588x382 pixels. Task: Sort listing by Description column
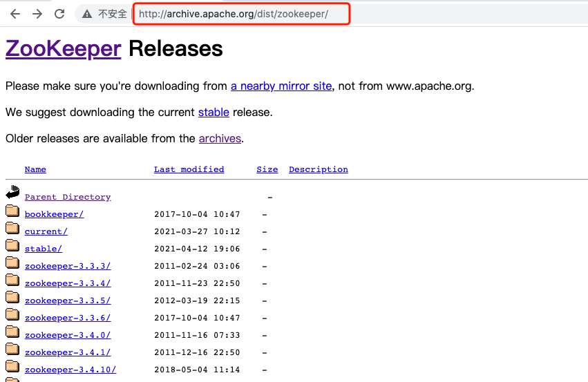[x=319, y=169]
